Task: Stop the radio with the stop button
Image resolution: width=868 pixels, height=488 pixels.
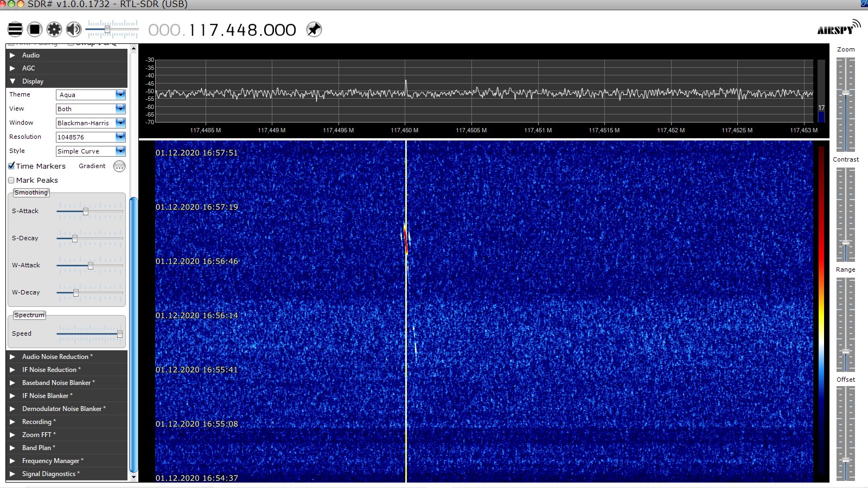Action: [35, 29]
